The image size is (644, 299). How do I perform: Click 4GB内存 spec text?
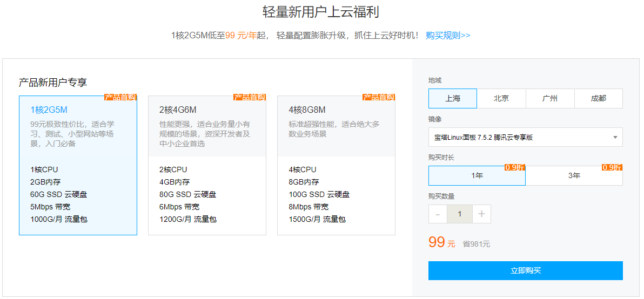pyautogui.click(x=175, y=182)
